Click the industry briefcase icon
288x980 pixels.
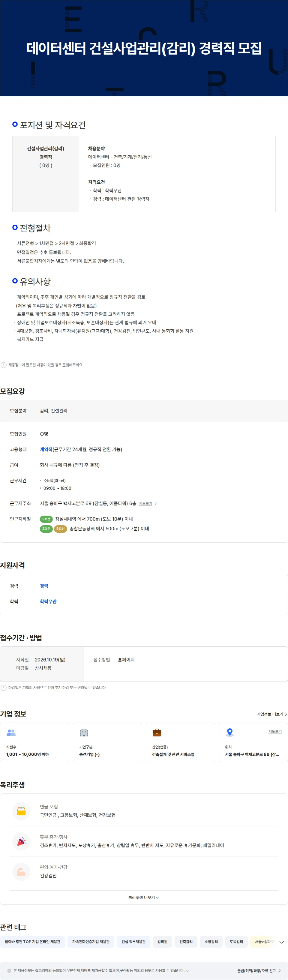click(157, 732)
